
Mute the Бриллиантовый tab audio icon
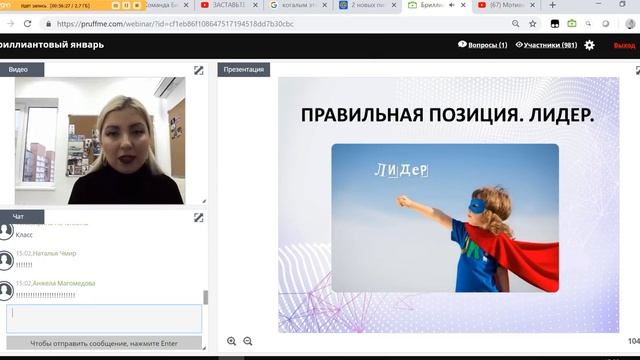click(452, 5)
